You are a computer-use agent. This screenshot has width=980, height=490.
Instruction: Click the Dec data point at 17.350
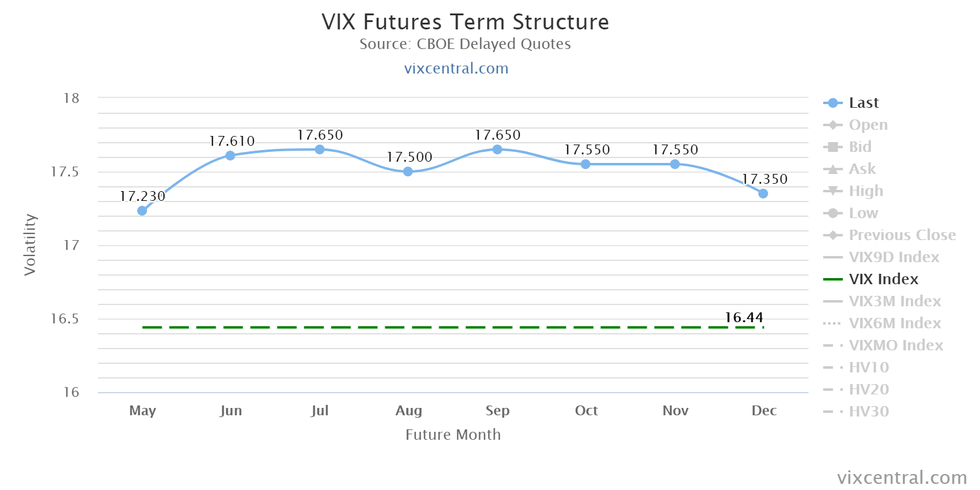pos(763,194)
